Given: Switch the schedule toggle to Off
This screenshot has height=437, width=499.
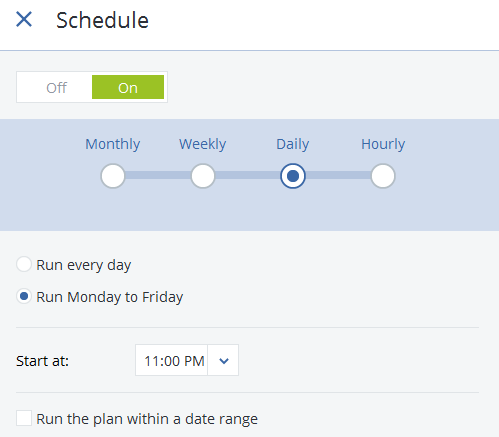Looking at the screenshot, I should tap(56, 88).
